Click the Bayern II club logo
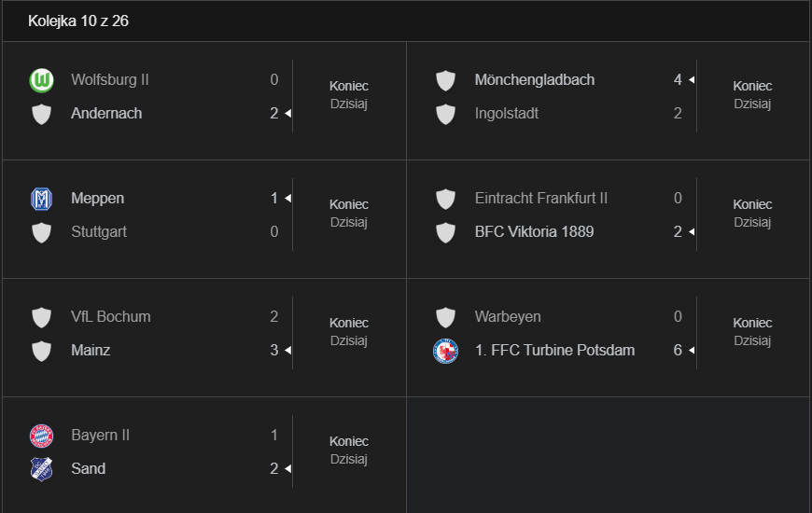Image resolution: width=812 pixels, height=513 pixels. pos(41,436)
